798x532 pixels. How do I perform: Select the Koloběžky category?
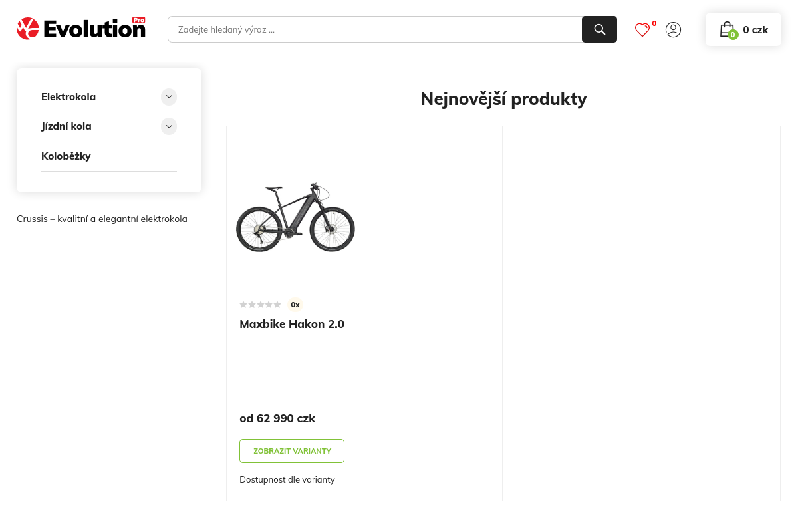(x=66, y=156)
